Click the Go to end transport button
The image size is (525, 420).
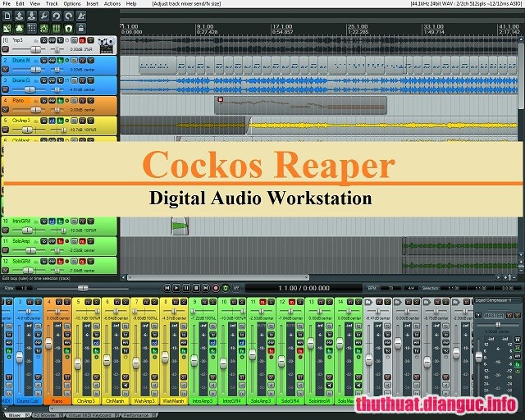[206, 288]
